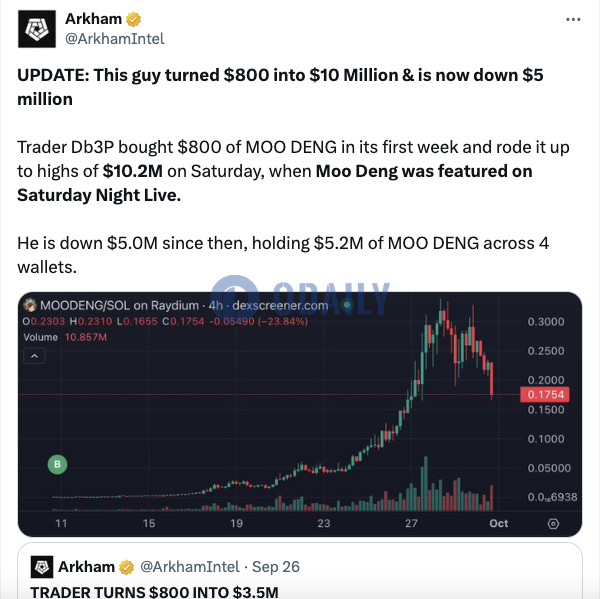Click the quoted tweet's verified badge
Viewport: 600px width, 599px height.
click(x=126, y=567)
